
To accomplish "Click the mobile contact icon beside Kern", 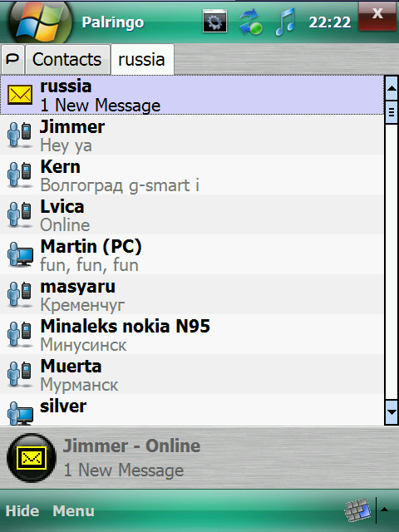I will tap(20, 175).
